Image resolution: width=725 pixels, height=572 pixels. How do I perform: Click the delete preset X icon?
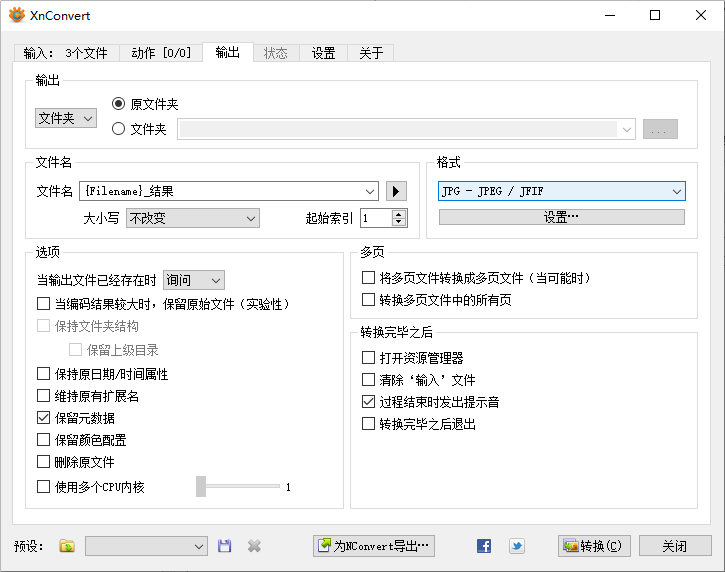pos(254,546)
